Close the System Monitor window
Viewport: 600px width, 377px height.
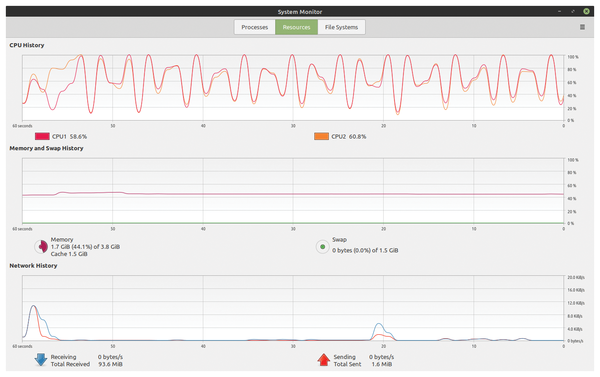(586, 11)
